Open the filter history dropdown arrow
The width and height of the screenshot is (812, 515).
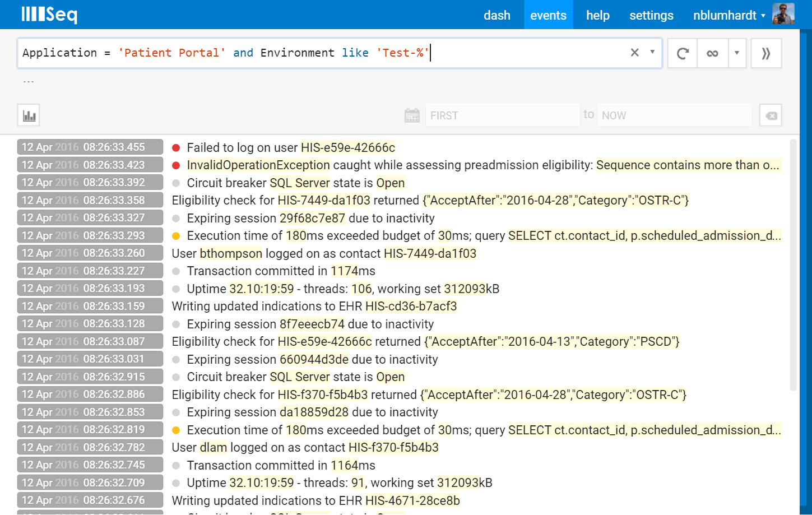tap(652, 52)
